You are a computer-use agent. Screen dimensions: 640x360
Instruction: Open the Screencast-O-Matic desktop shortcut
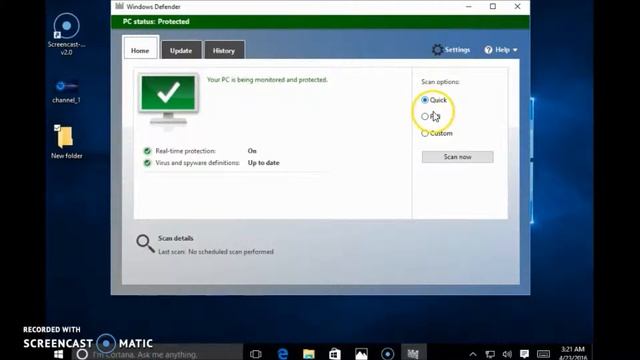pos(67,34)
